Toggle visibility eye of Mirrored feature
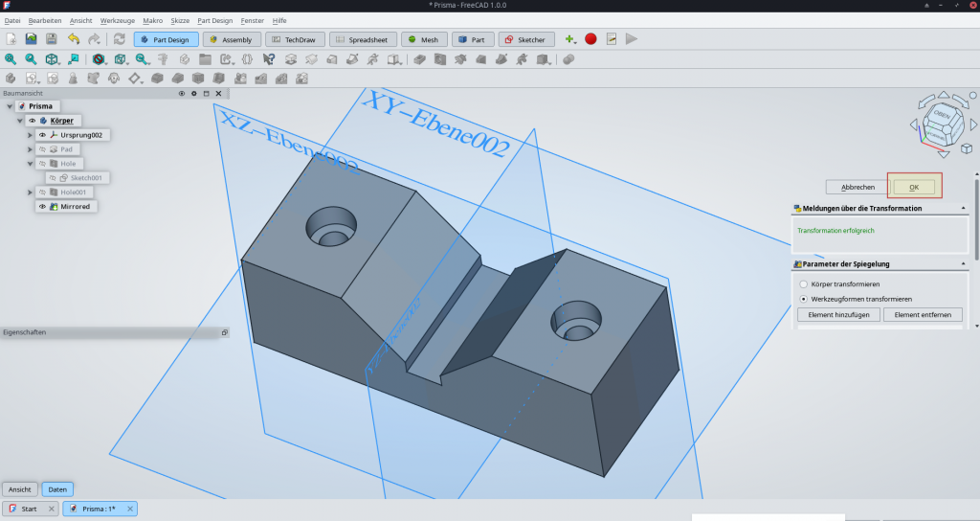980x521 pixels. [42, 207]
